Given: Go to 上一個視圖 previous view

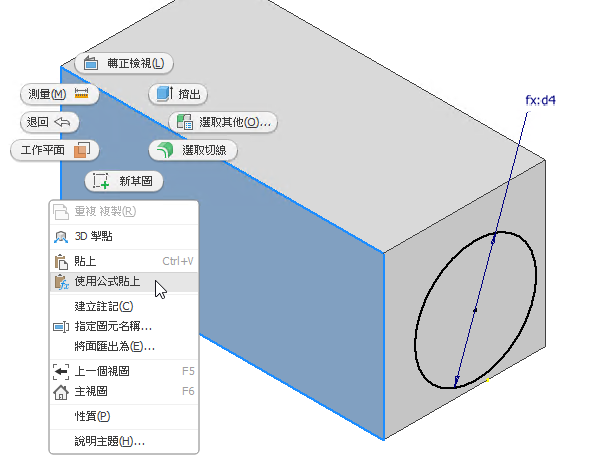Looking at the screenshot, I should click(x=124, y=371).
